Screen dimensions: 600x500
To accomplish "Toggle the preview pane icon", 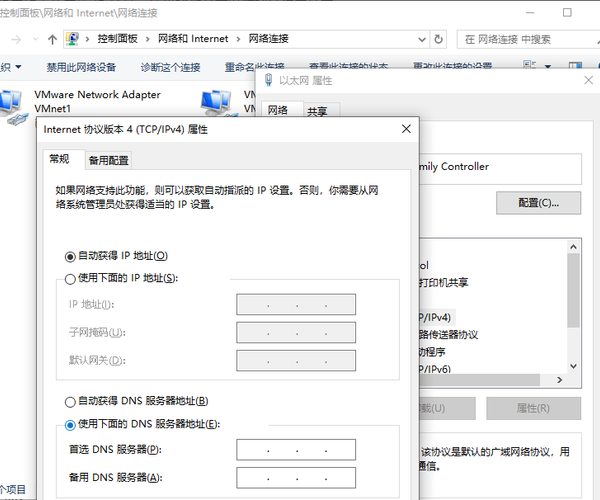I will click(576, 66).
